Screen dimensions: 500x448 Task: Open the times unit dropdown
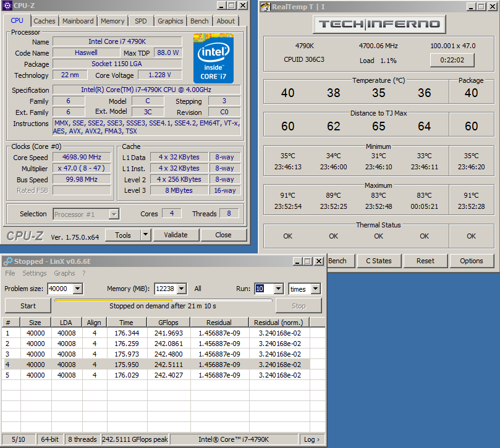tap(316, 289)
